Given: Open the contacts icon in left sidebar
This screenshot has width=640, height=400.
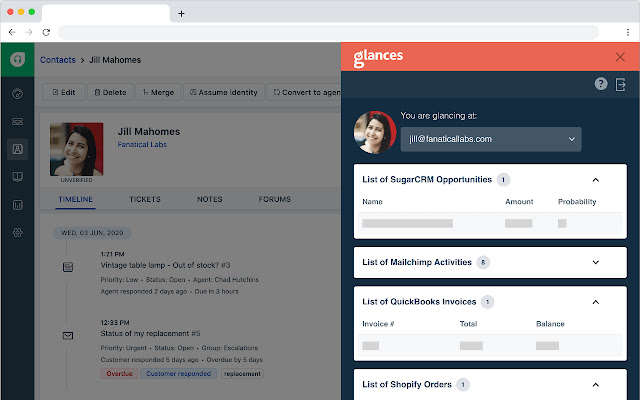Looking at the screenshot, I should click(18, 149).
